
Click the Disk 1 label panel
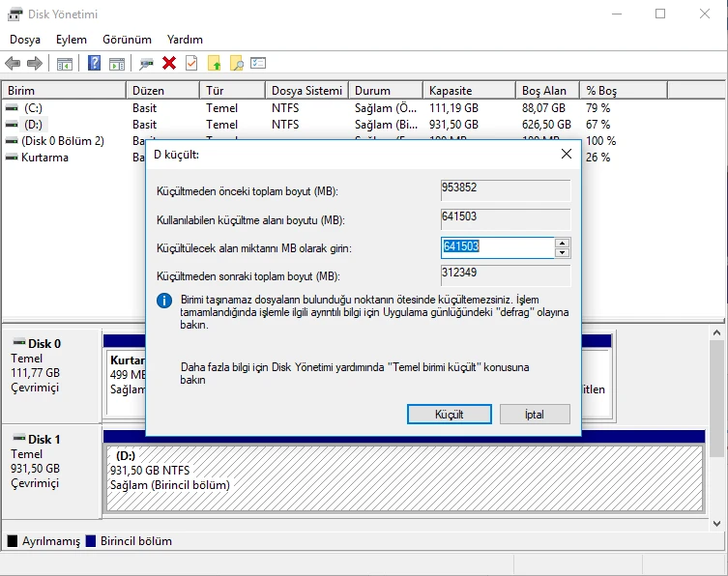pos(51,471)
